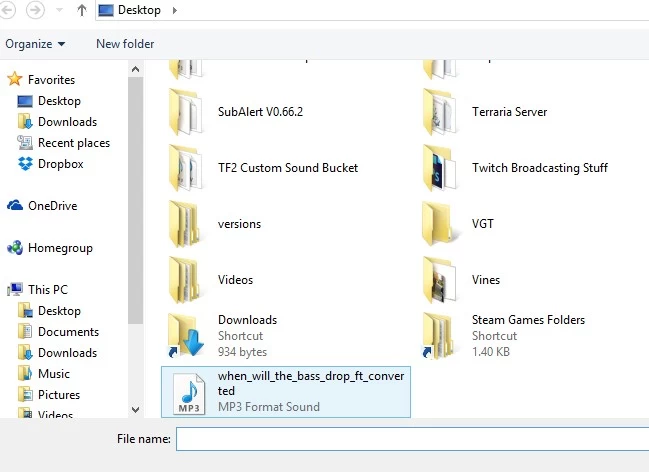Select when_will_the_bass_drop_ft_converted file name

311,383
